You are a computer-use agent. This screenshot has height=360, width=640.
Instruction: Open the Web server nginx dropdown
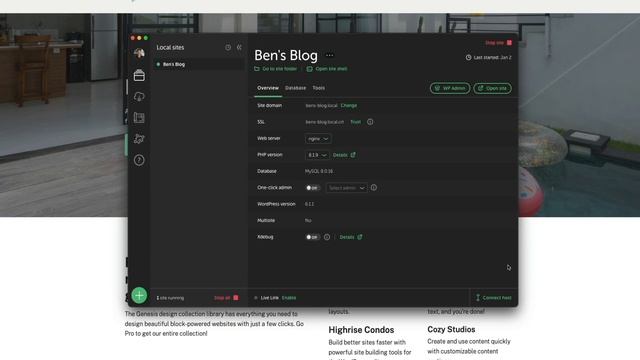(318, 139)
